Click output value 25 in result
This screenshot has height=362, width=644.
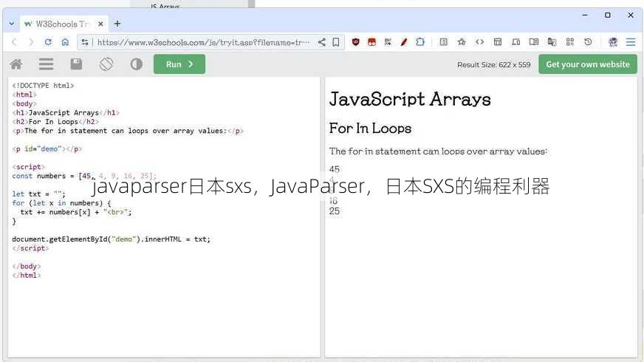[335, 211]
